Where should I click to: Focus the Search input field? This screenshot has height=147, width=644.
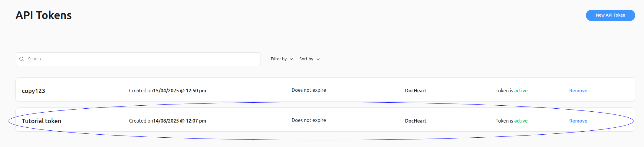point(142,59)
